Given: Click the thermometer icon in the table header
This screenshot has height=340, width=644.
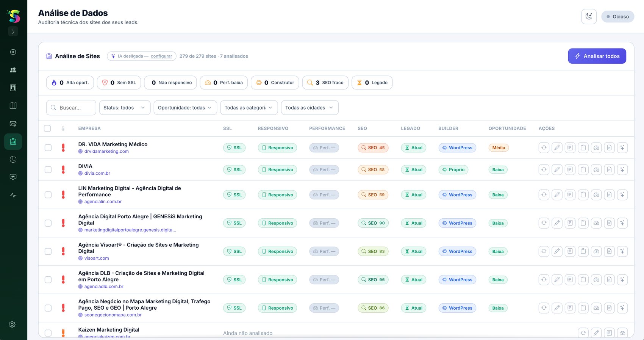Looking at the screenshot, I should pyautogui.click(x=63, y=128).
